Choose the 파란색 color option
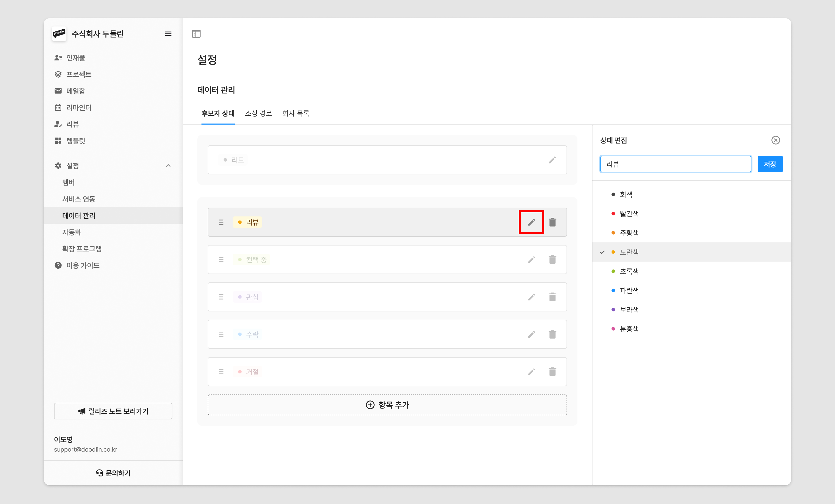Image resolution: width=835 pixels, height=504 pixels. point(629,291)
